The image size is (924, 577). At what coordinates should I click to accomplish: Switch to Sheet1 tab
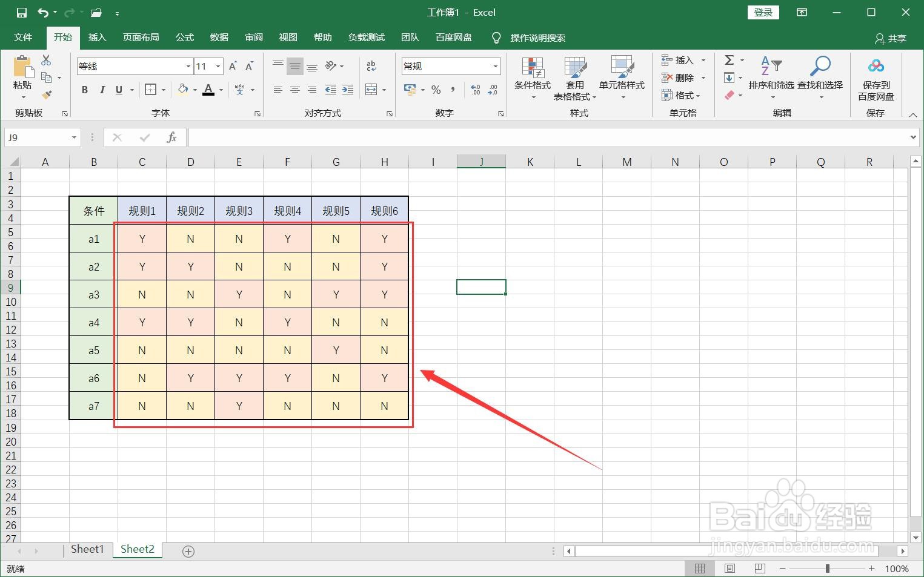(88, 549)
